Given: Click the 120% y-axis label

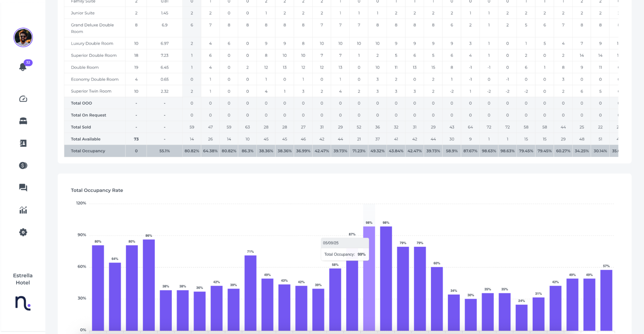Looking at the screenshot, I should tap(81, 203).
